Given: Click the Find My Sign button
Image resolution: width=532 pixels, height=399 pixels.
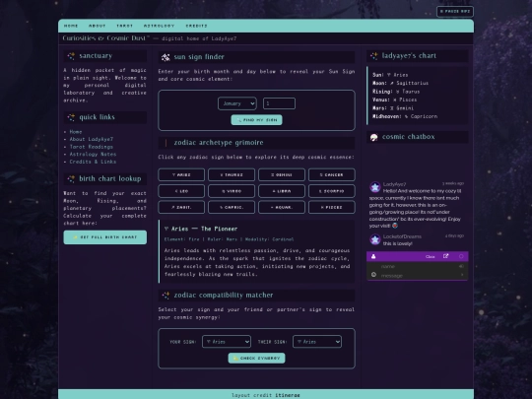Looking at the screenshot, I should [256, 120].
